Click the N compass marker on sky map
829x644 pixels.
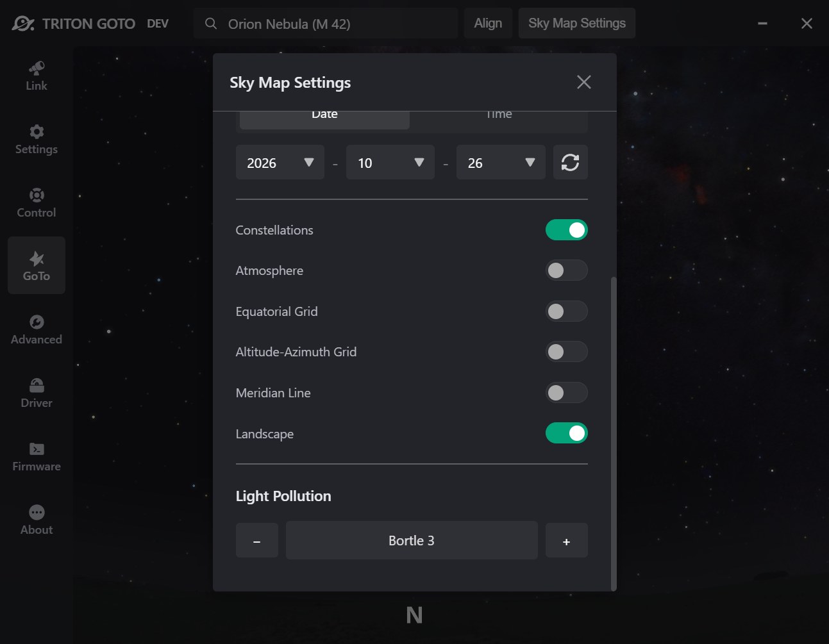(414, 615)
